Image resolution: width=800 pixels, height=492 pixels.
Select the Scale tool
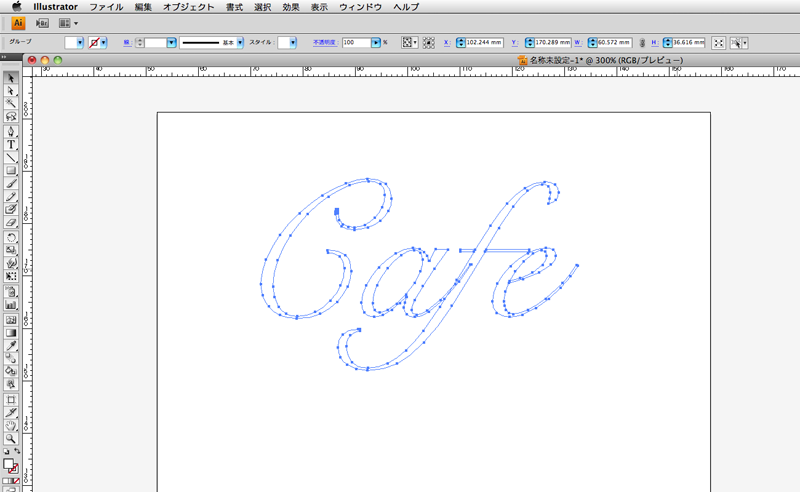click(x=11, y=250)
